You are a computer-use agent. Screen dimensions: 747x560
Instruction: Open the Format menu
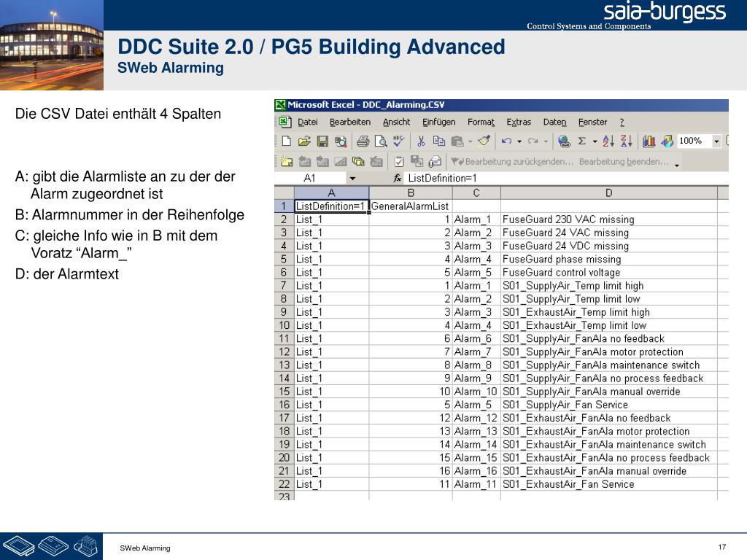[x=481, y=122]
